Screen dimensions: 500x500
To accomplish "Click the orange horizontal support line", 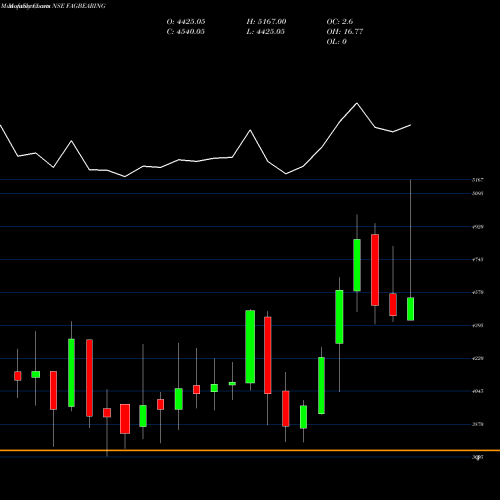I will [250, 450].
